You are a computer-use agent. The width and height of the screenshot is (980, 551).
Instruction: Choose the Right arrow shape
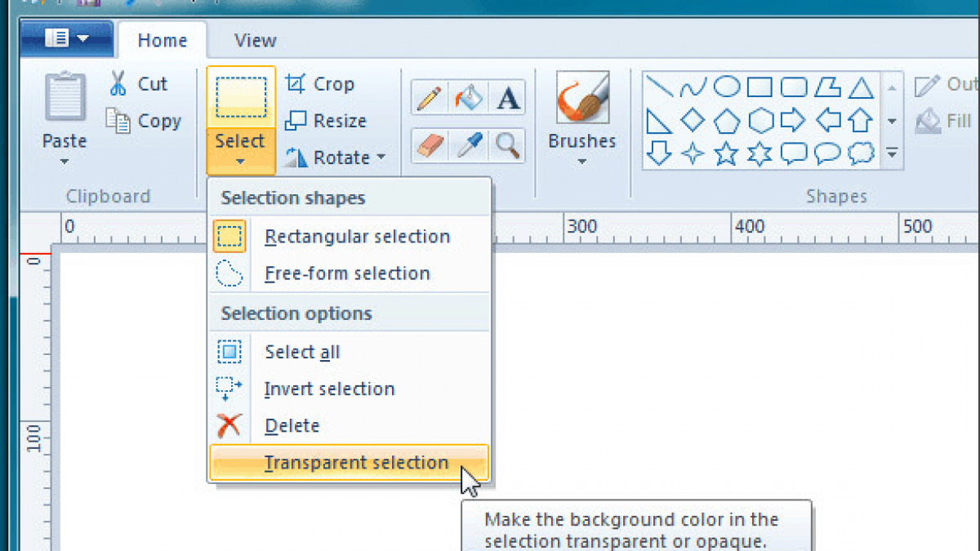(x=794, y=121)
